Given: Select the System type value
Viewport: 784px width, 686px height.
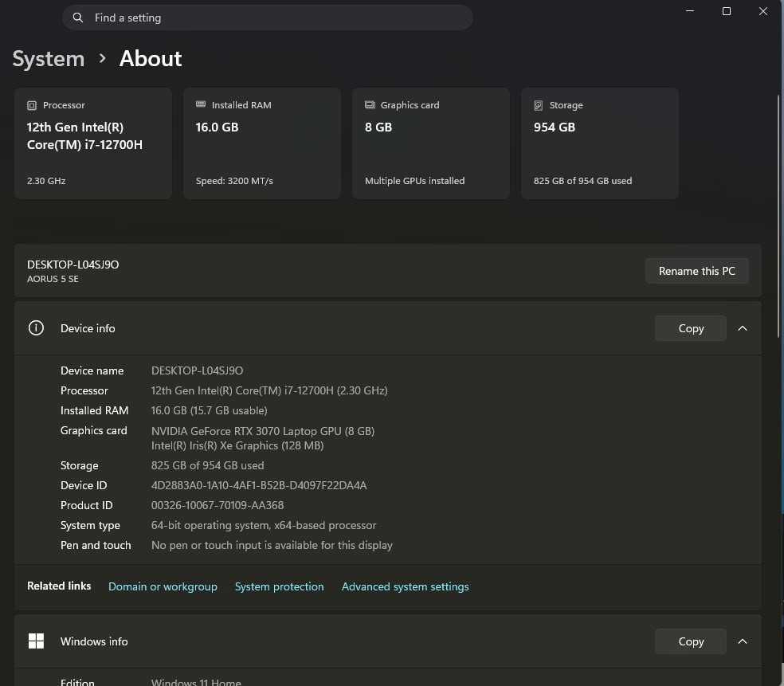Looking at the screenshot, I should click(x=264, y=526).
